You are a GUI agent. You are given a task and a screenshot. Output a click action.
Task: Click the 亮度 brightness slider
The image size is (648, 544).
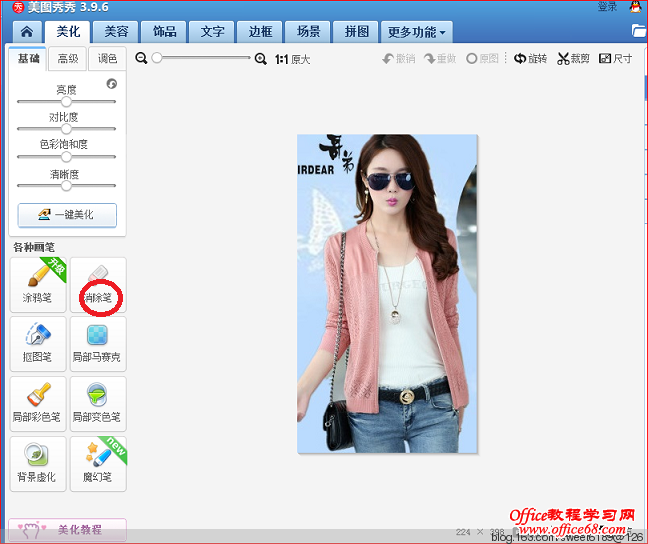click(67, 101)
